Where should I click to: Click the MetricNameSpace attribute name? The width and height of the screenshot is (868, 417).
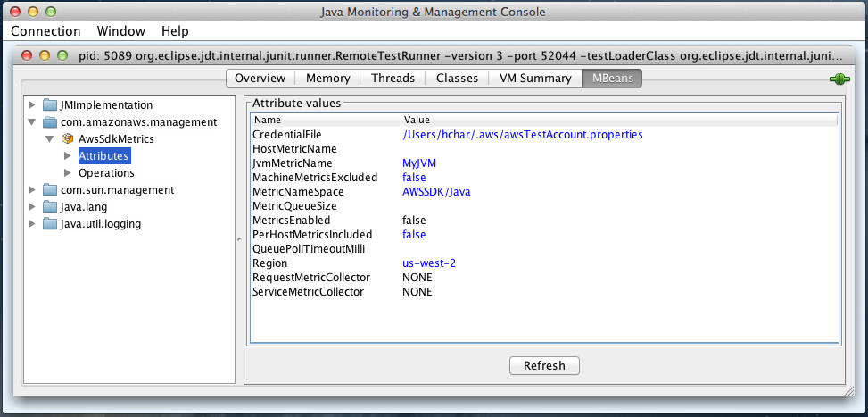click(298, 192)
